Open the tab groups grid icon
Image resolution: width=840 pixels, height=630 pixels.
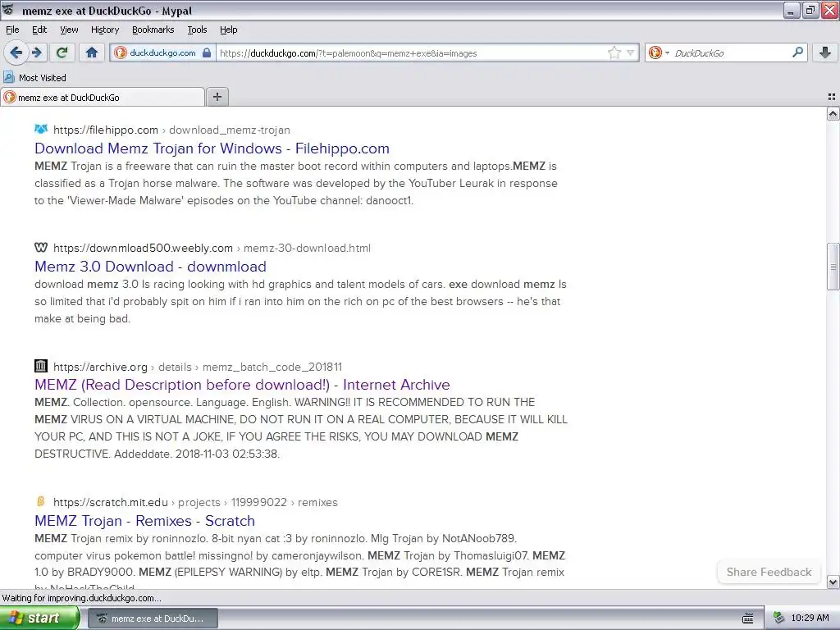point(832,97)
